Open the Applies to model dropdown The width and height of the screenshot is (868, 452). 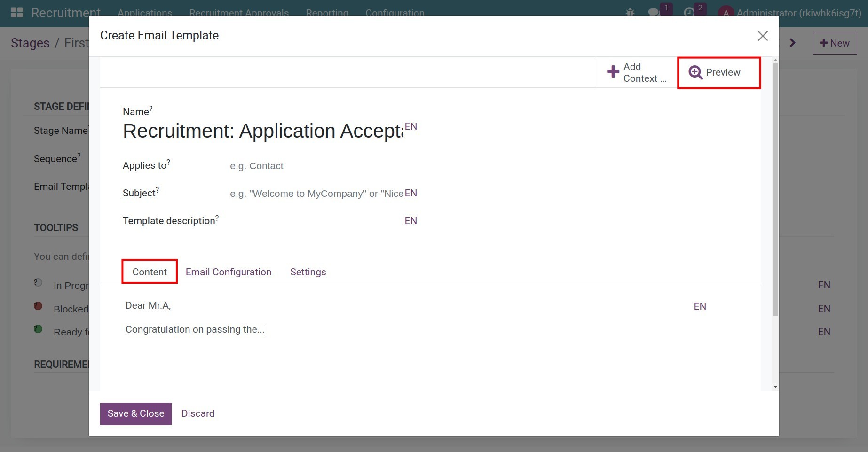pyautogui.click(x=315, y=166)
